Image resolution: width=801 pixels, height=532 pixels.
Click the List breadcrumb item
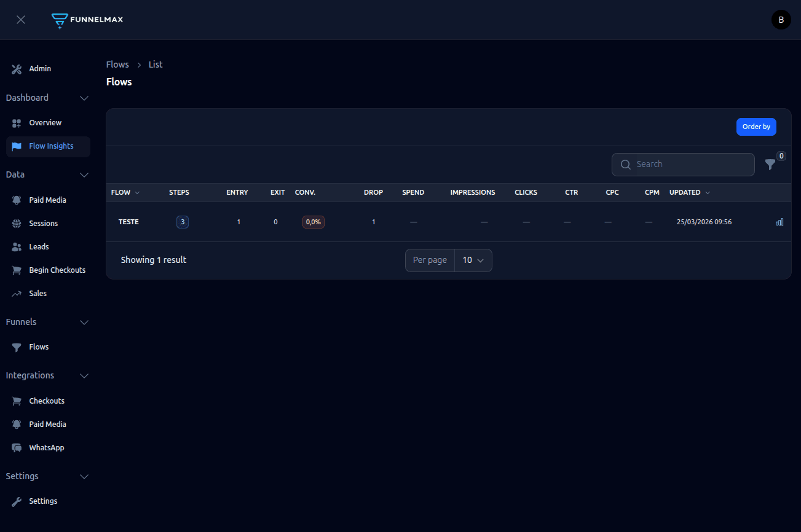tap(155, 64)
